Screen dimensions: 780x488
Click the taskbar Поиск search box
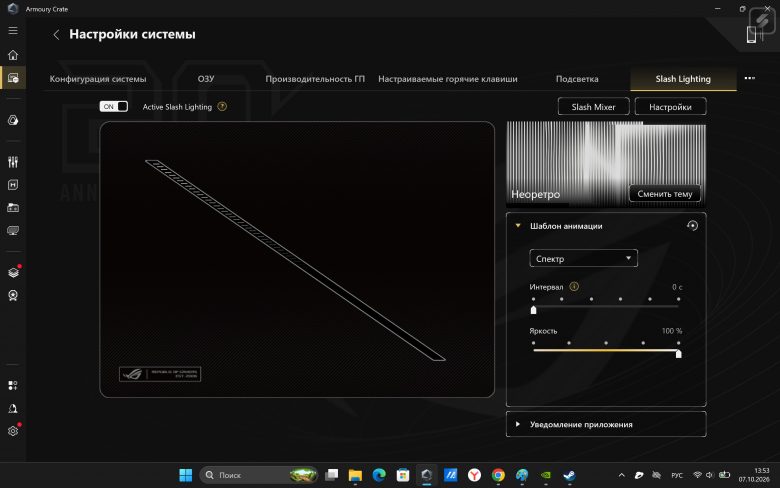(259, 475)
